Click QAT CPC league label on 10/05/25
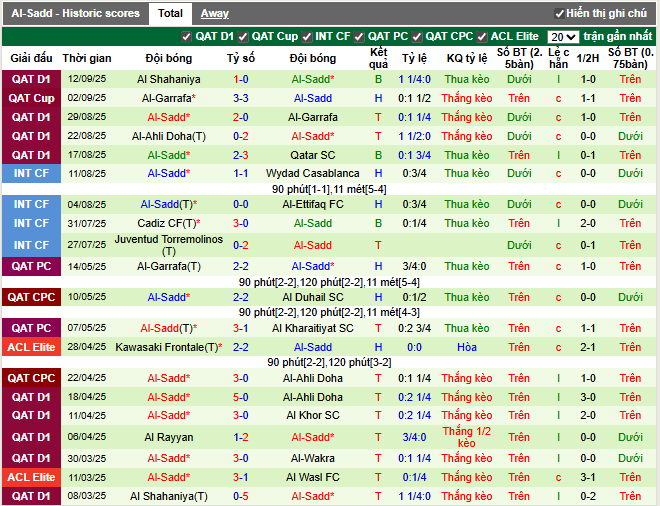The width and height of the screenshot is (660, 506). tap(32, 297)
